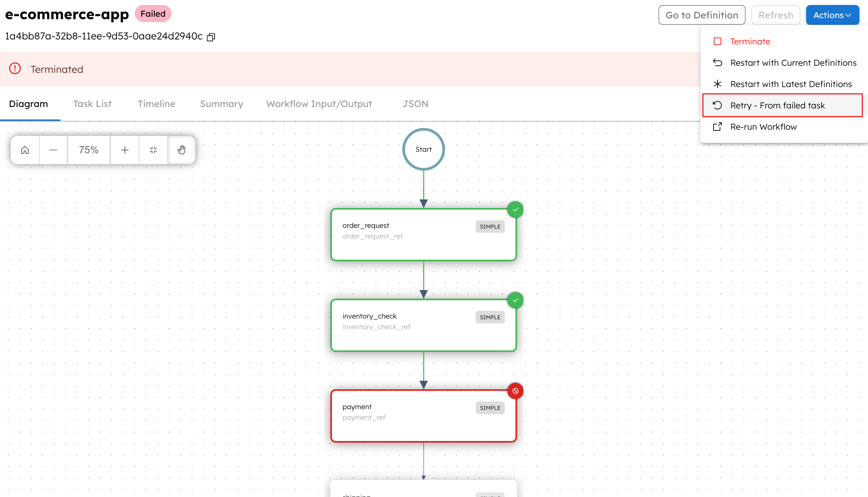This screenshot has height=497, width=868.
Task: Select Retry - From failed task option
Action: [x=777, y=105]
